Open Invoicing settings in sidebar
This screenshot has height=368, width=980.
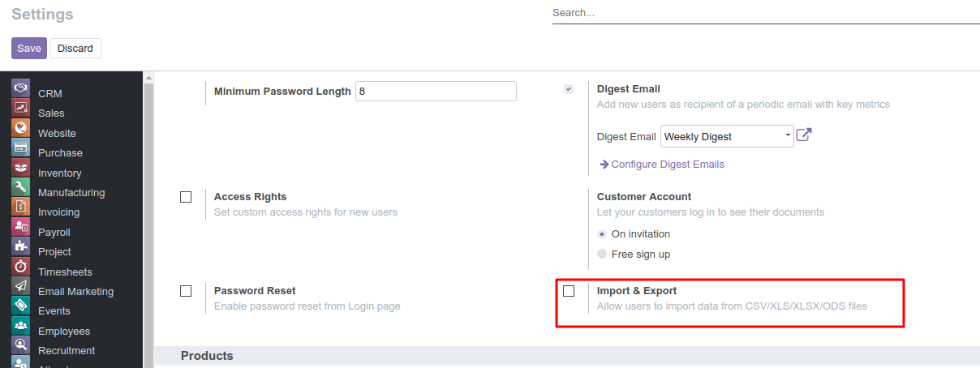pos(58,212)
